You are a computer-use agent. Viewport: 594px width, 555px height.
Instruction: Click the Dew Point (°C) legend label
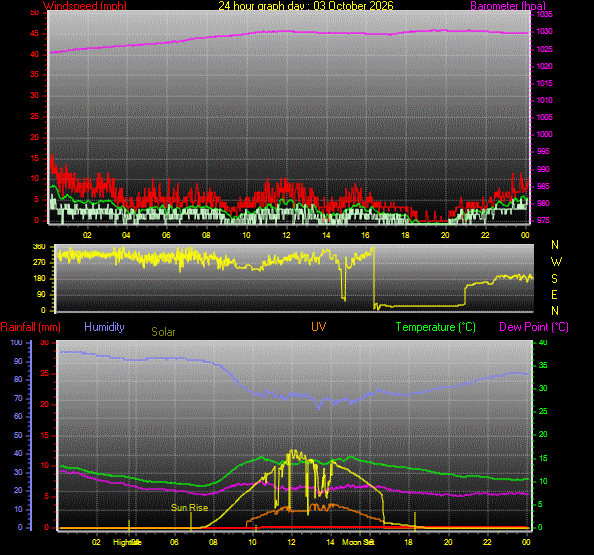tap(534, 327)
